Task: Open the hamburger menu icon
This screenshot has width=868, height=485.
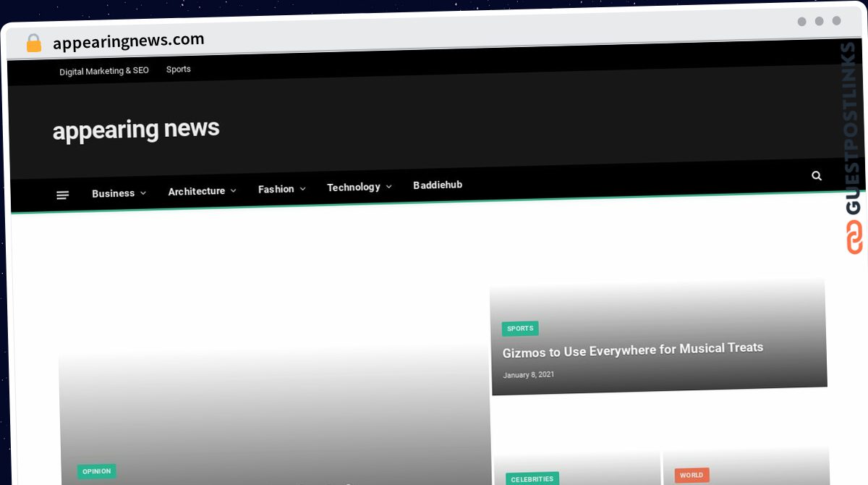Action: 63,195
